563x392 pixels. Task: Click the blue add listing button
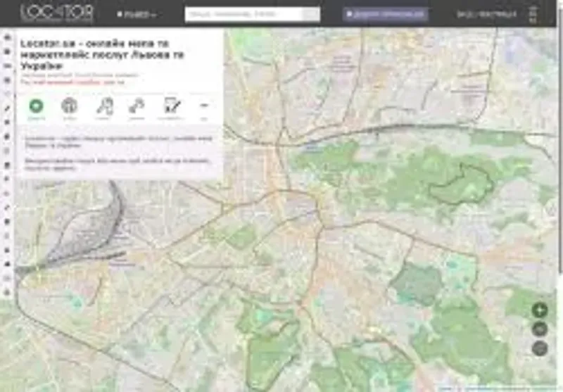click(x=385, y=14)
